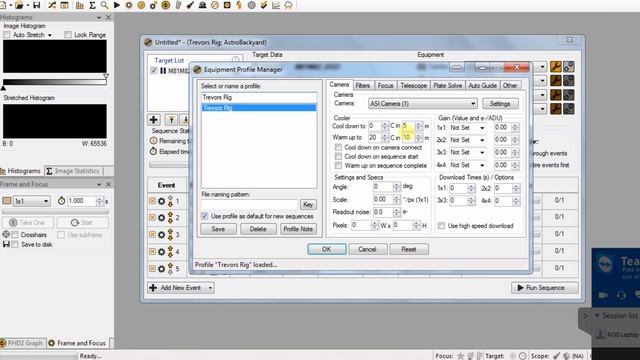
Task: Switch to the Plate Solve tab
Action: tap(447, 85)
